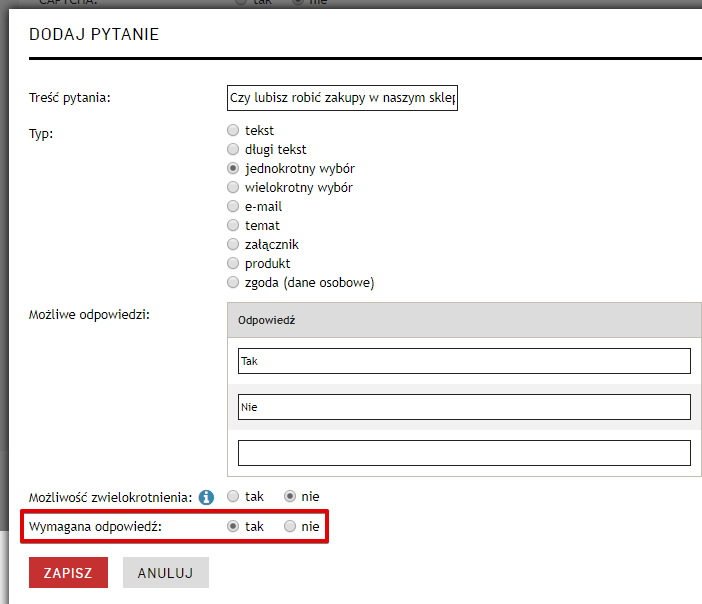Focus the answer field containing 'Nie'
This screenshot has width=702, height=604.
464,407
